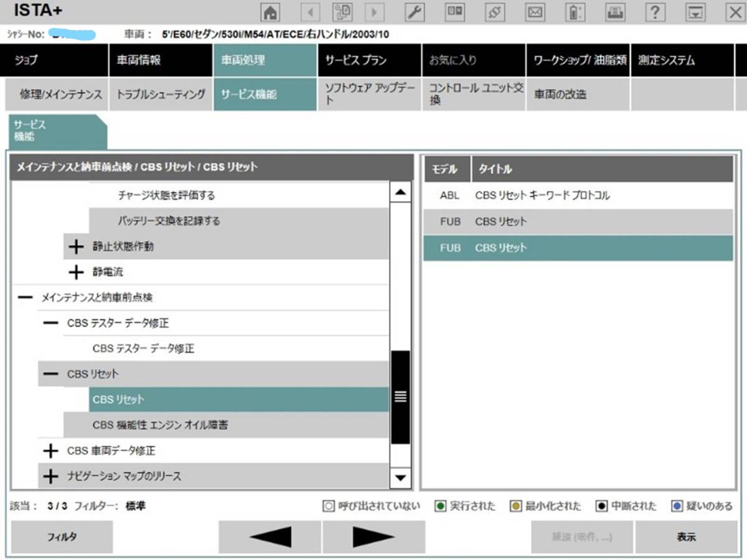
Task: Click the forward navigation arrow in top toolbar
Action: [x=375, y=12]
